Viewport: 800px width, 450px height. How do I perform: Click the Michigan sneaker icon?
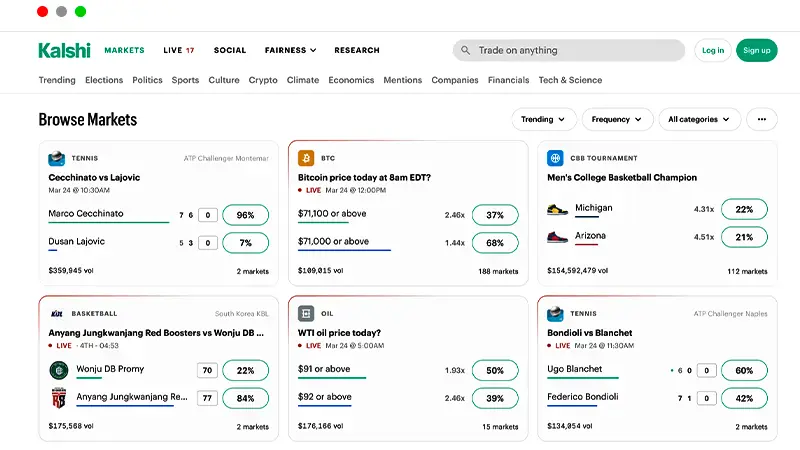pyautogui.click(x=557, y=209)
